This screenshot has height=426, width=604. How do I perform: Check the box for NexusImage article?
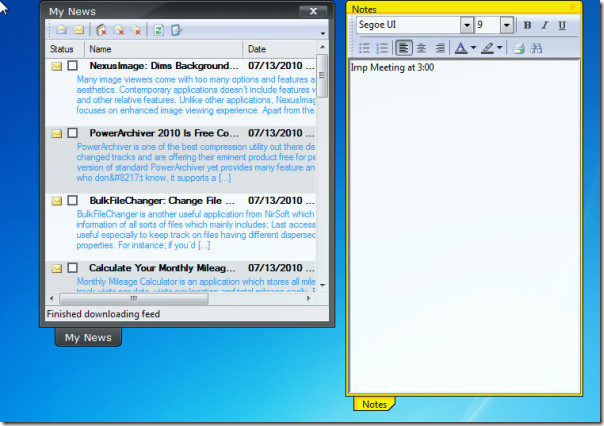click(x=72, y=66)
